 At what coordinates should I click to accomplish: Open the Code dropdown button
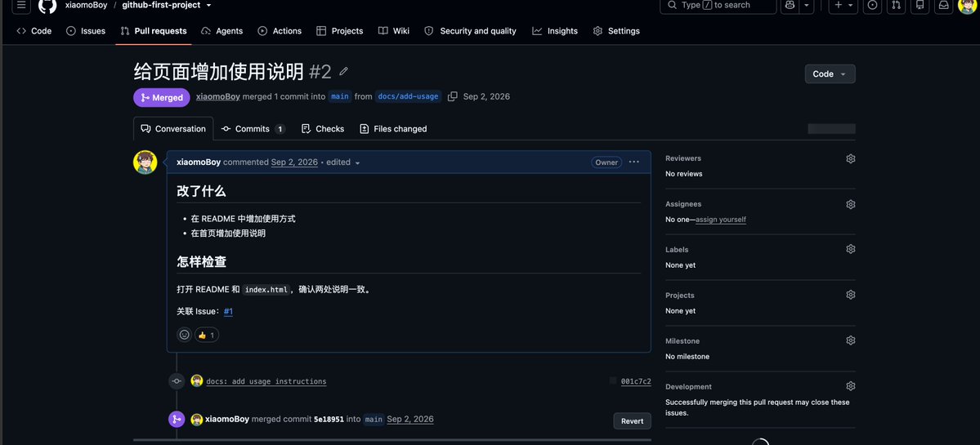830,73
